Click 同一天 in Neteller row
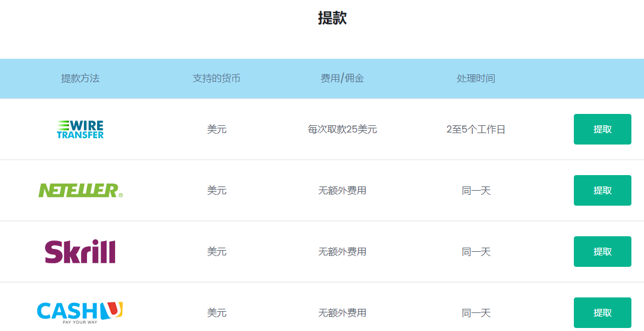Screen dimensions: 644x331 [476, 191]
